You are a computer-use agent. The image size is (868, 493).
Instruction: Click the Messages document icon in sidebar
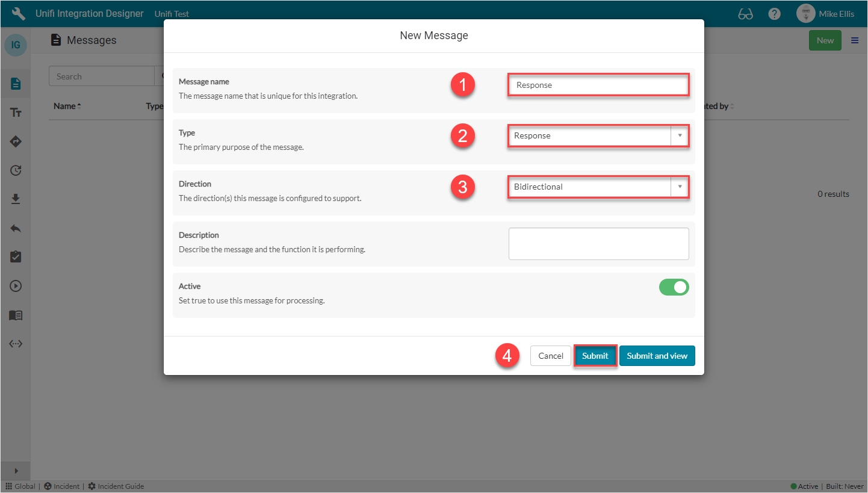16,84
